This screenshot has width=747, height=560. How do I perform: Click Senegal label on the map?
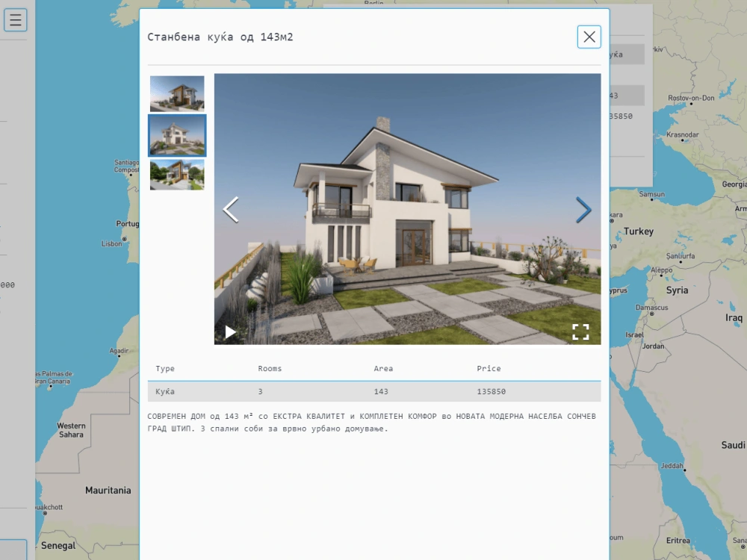pyautogui.click(x=58, y=546)
